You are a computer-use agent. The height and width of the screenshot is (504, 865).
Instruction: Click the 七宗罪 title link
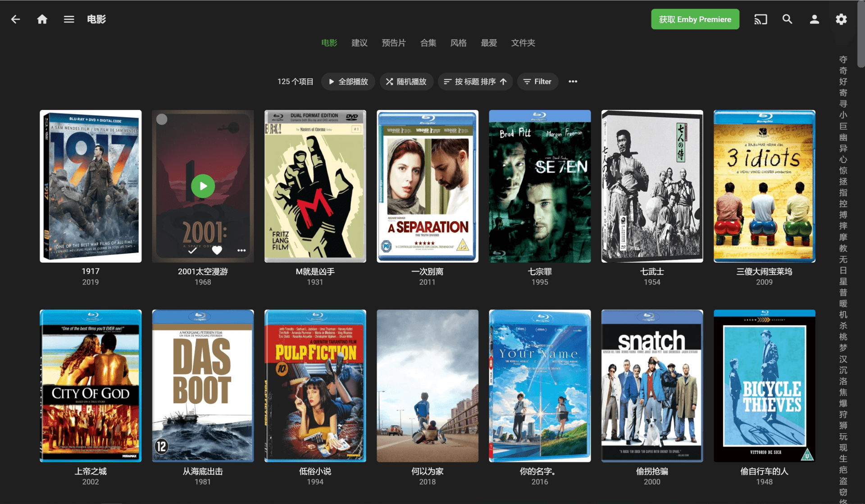(x=540, y=272)
